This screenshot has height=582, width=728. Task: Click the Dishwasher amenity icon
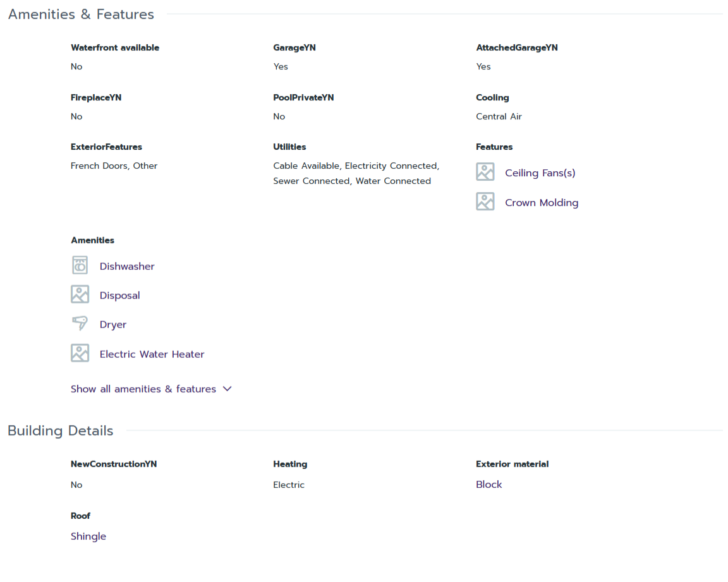(80, 265)
